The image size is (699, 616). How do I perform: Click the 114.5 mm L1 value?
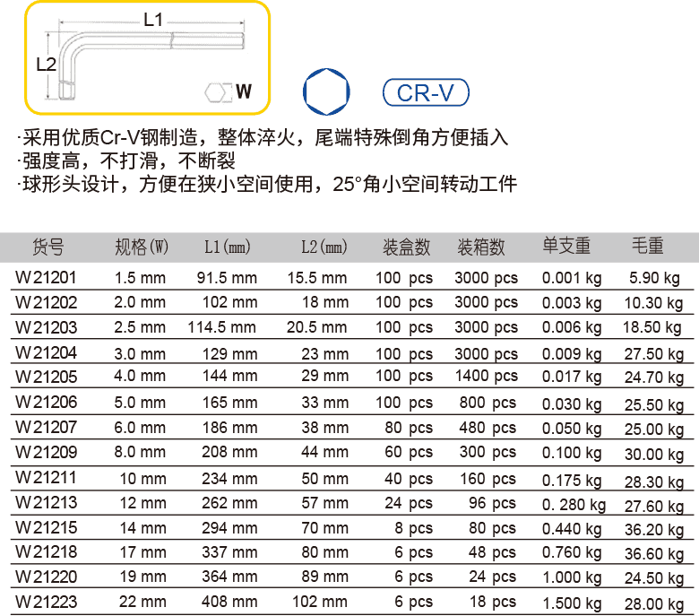point(221,327)
